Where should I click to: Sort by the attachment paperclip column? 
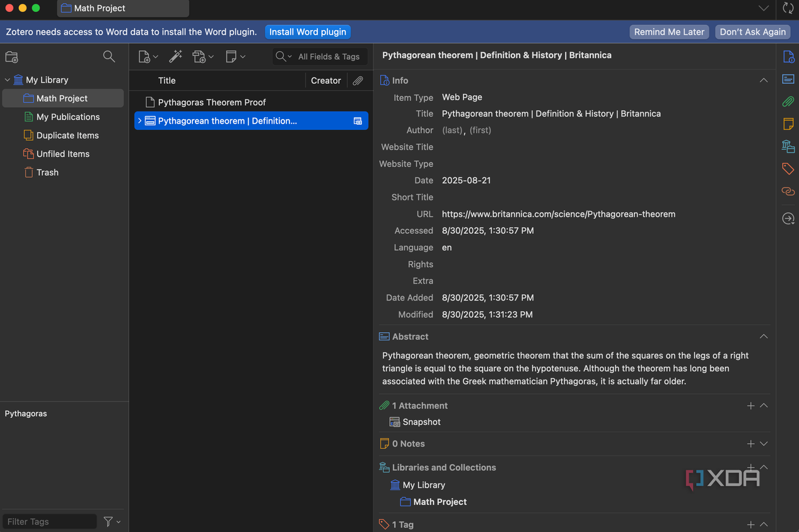[x=358, y=81]
